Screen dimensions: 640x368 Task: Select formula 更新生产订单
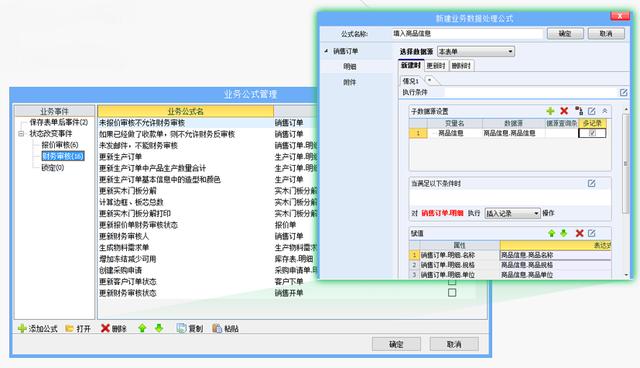(x=120, y=157)
